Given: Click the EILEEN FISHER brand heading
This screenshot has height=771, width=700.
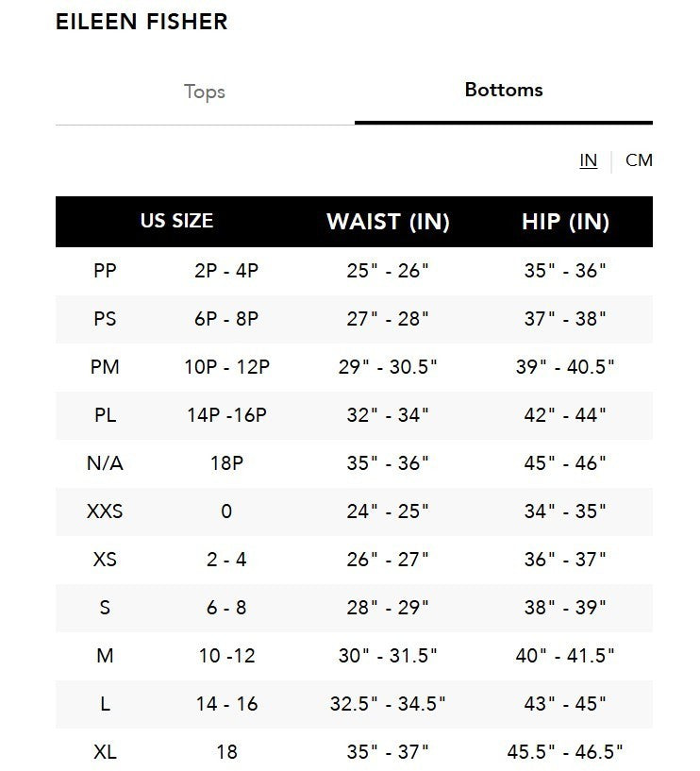Looking at the screenshot, I should pos(142,22).
